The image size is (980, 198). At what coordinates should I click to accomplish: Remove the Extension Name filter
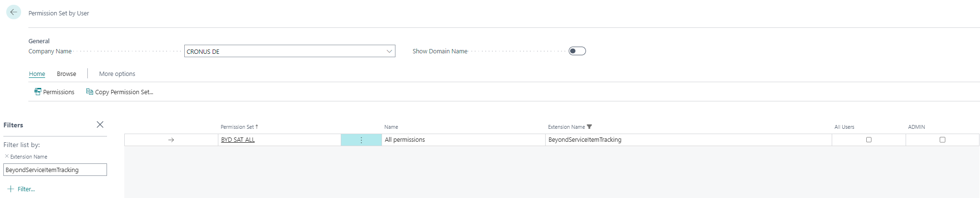7,156
